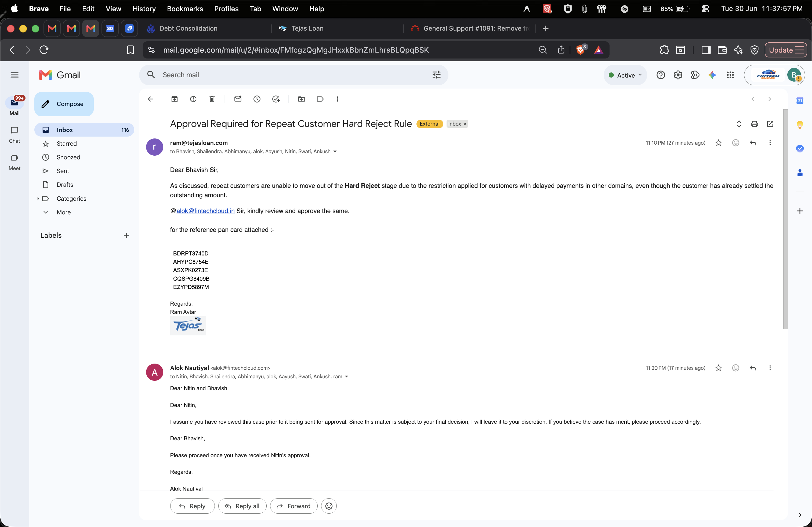
Task: Go back to inbox with back arrow
Action: (x=150, y=99)
